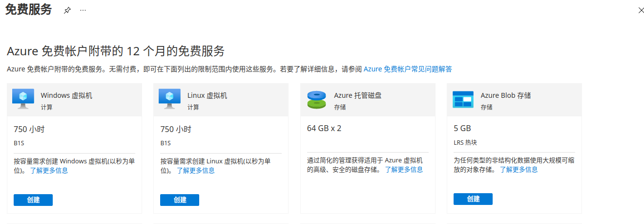This screenshot has width=644, height=224.
Task: Click the Azure managed disk icon
Action: pos(316,99)
